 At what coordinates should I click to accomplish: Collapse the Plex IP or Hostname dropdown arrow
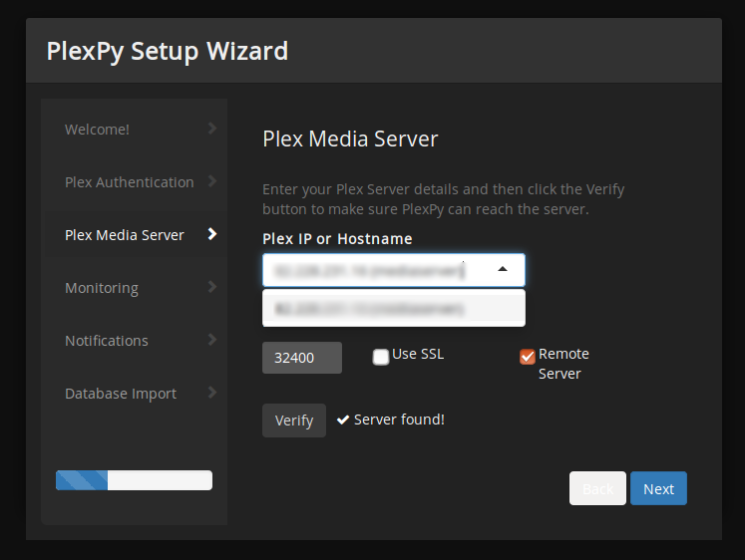coord(503,270)
